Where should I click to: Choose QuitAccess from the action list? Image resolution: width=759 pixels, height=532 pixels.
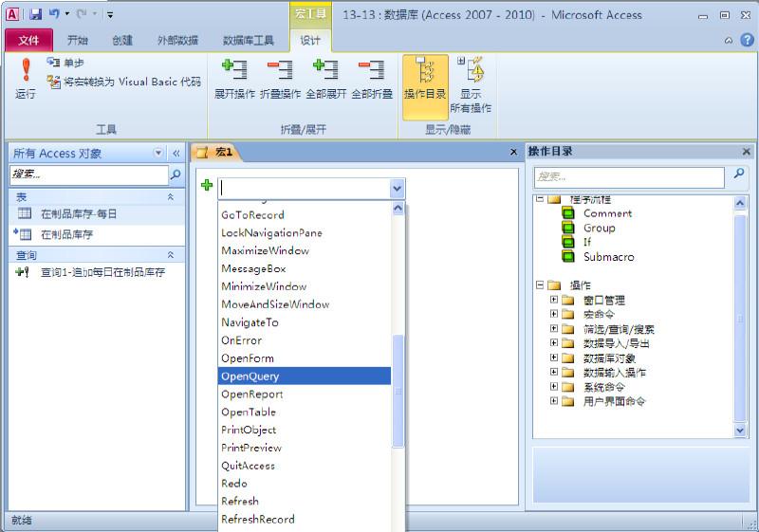[305, 466]
